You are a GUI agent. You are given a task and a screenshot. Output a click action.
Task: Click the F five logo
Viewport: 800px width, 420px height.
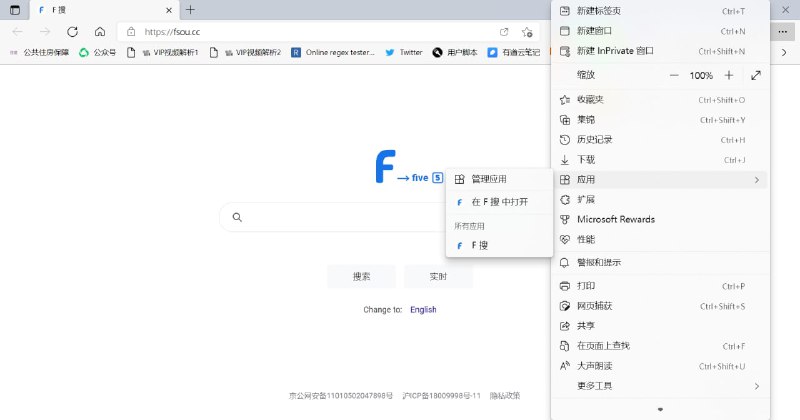pyautogui.click(x=409, y=166)
